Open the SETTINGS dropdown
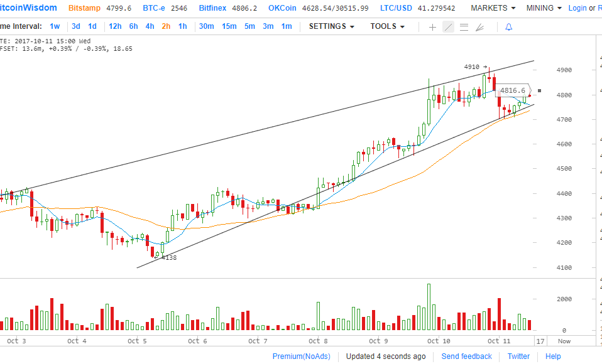 [x=331, y=26]
